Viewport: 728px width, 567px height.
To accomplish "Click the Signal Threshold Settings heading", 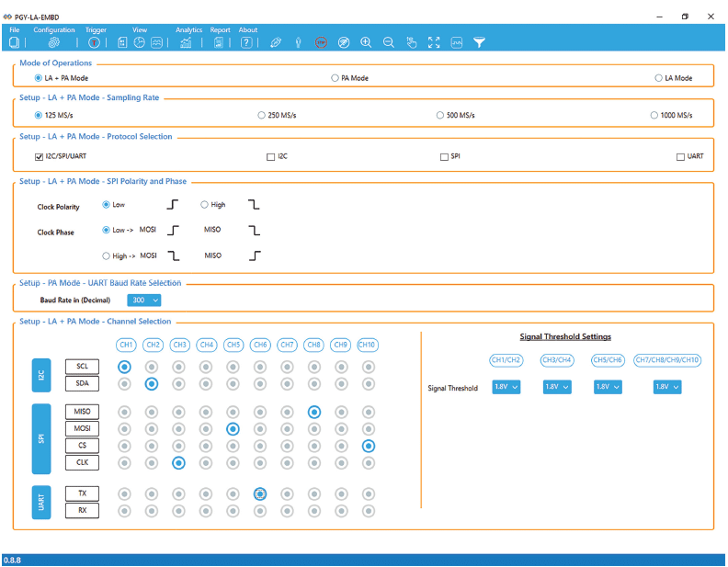I will pyautogui.click(x=565, y=337).
